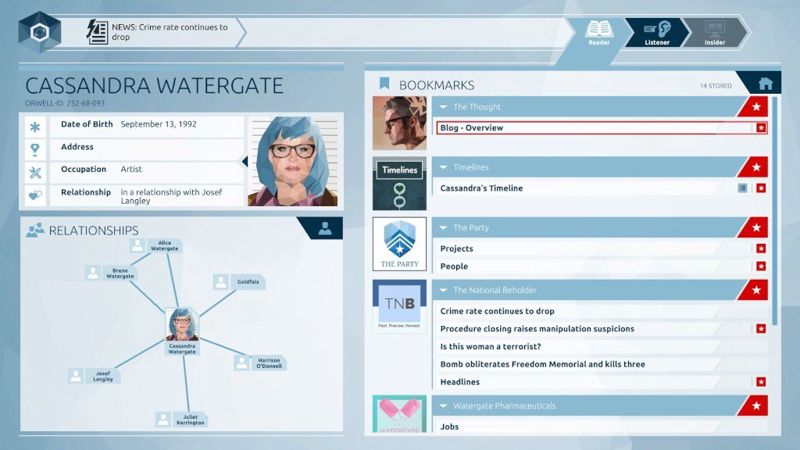
Task: Open Cassandra's Timeline bookmark
Action: (602, 188)
